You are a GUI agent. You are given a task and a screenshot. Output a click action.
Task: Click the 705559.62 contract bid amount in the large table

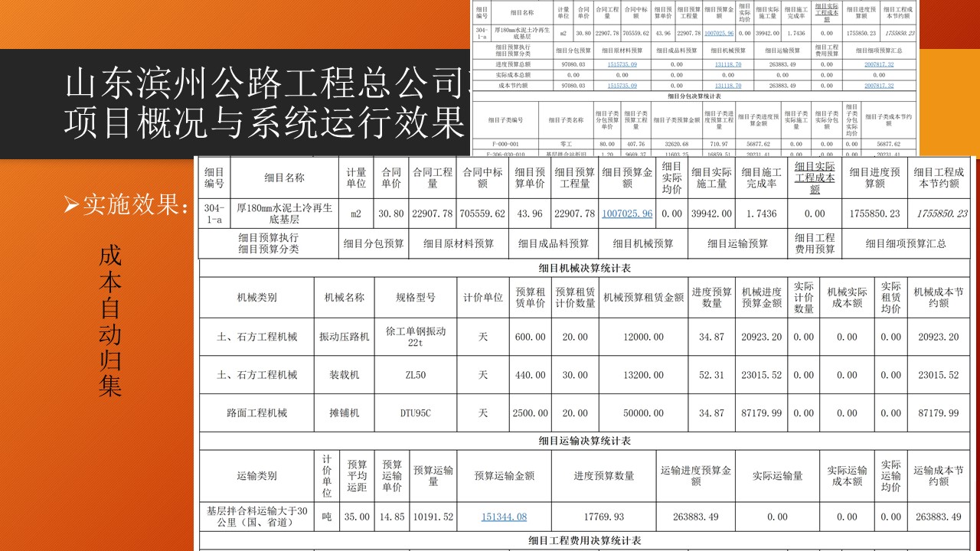tap(482, 214)
